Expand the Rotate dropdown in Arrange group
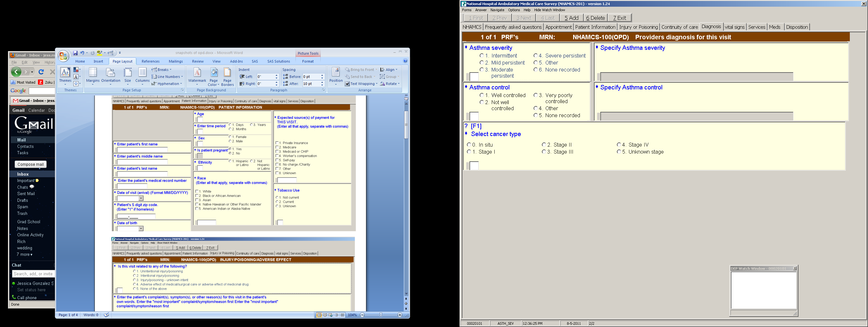Viewport: 868px width, 327px height. (x=390, y=84)
